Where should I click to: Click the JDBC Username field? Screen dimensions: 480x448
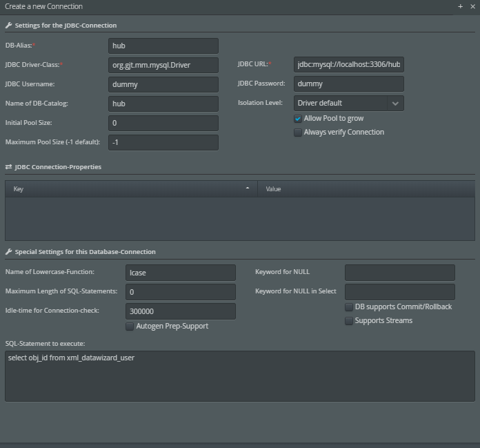(x=163, y=85)
